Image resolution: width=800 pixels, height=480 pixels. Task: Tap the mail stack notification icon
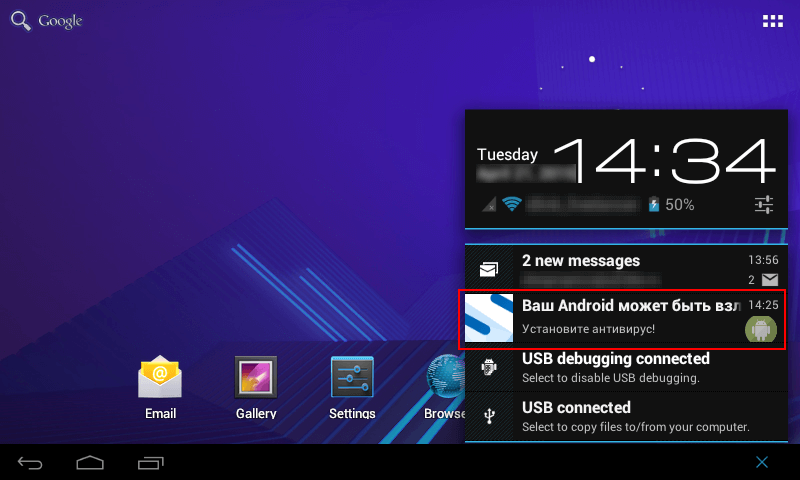tap(489, 269)
